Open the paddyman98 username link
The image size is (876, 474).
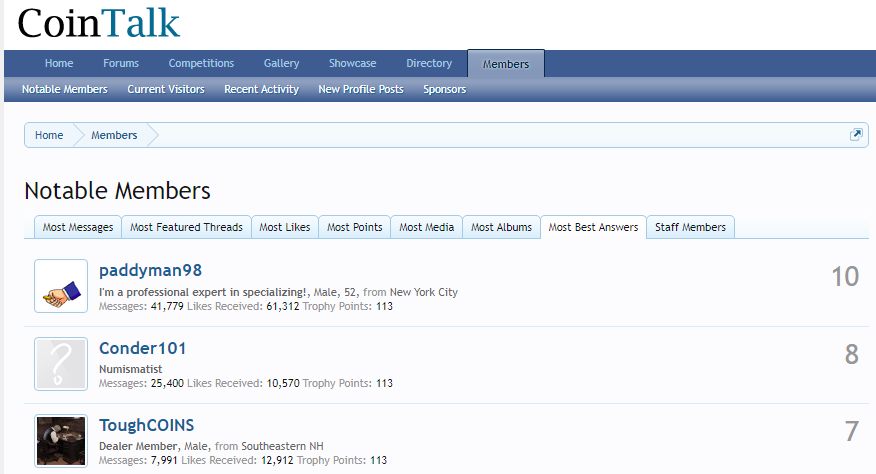pyautogui.click(x=150, y=271)
